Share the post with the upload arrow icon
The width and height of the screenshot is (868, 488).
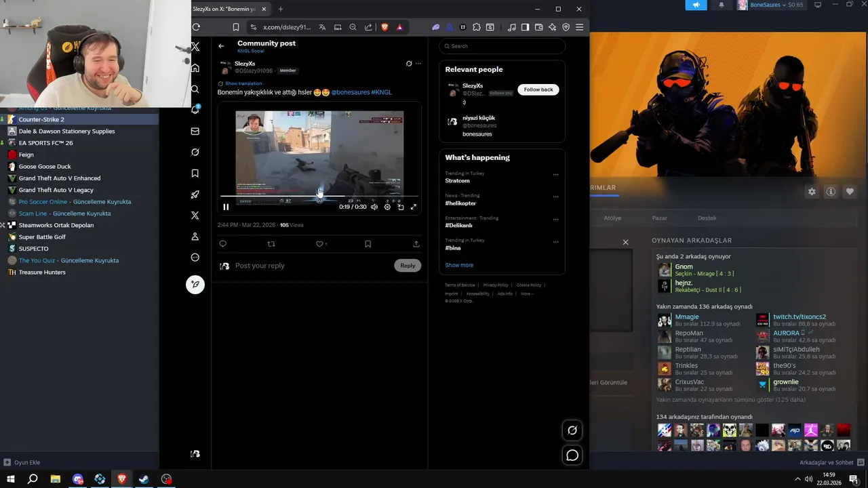click(416, 244)
